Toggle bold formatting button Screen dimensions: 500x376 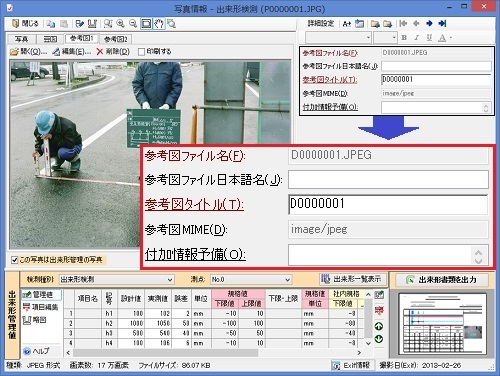click(x=404, y=38)
